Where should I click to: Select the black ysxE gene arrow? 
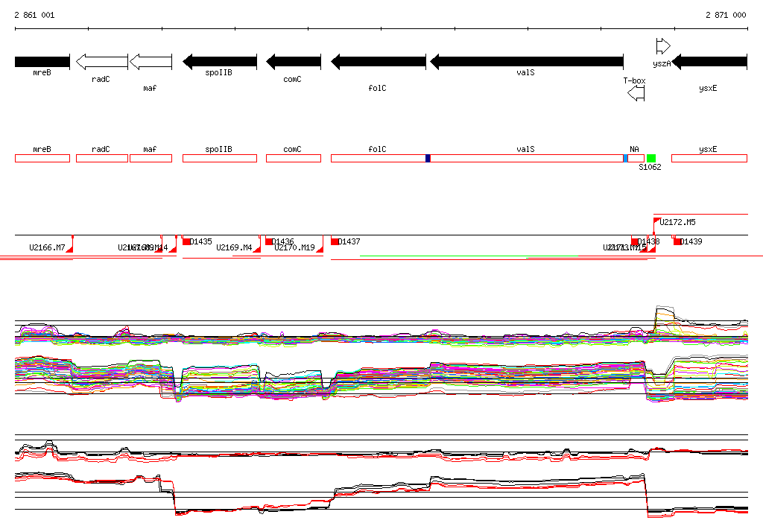(709, 62)
